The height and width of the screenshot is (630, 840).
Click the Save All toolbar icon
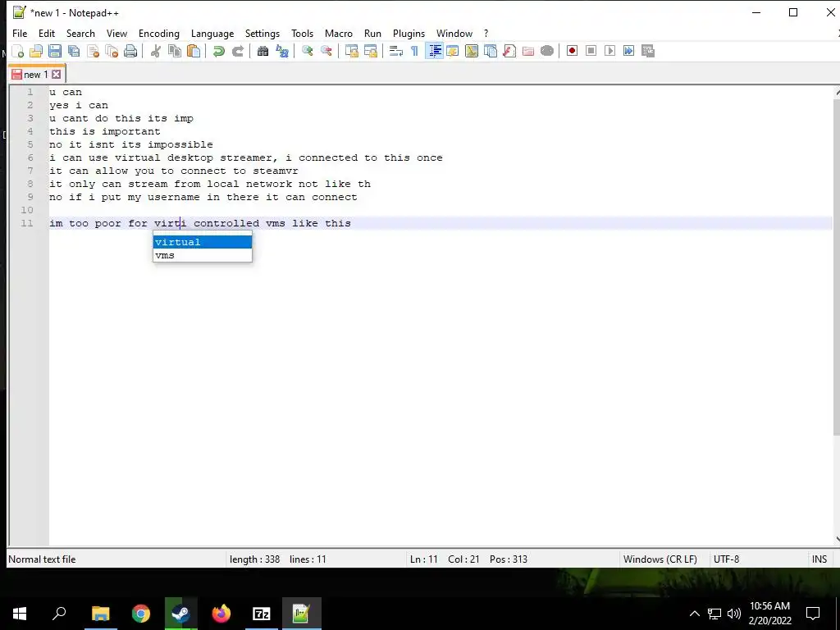click(74, 51)
